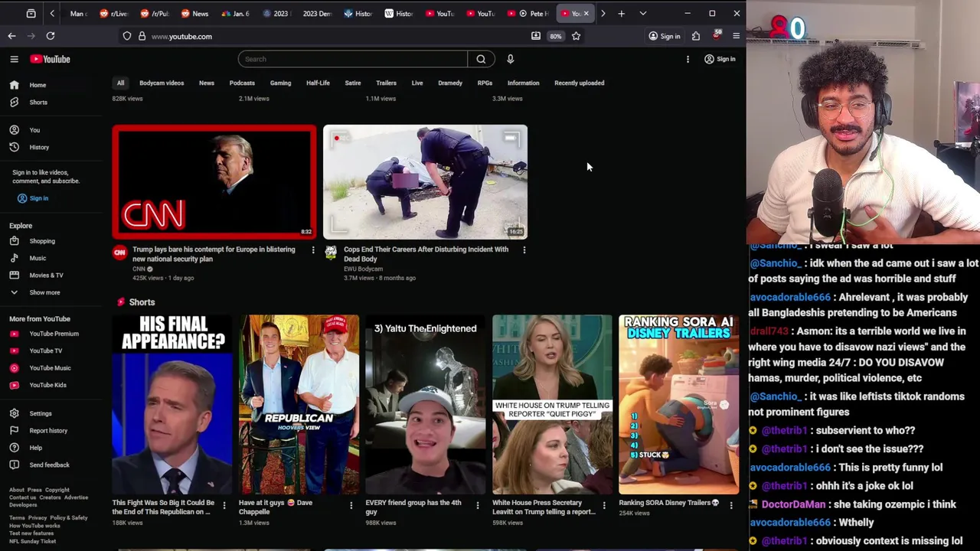
Task: Open list all tabs dropdown arrow
Action: pyautogui.click(x=642, y=13)
